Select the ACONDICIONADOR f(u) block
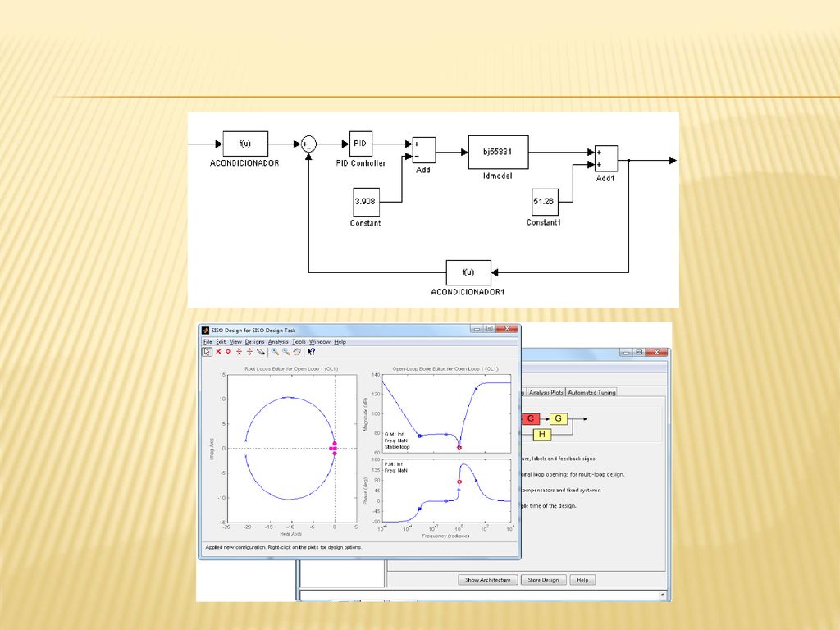 pos(245,144)
